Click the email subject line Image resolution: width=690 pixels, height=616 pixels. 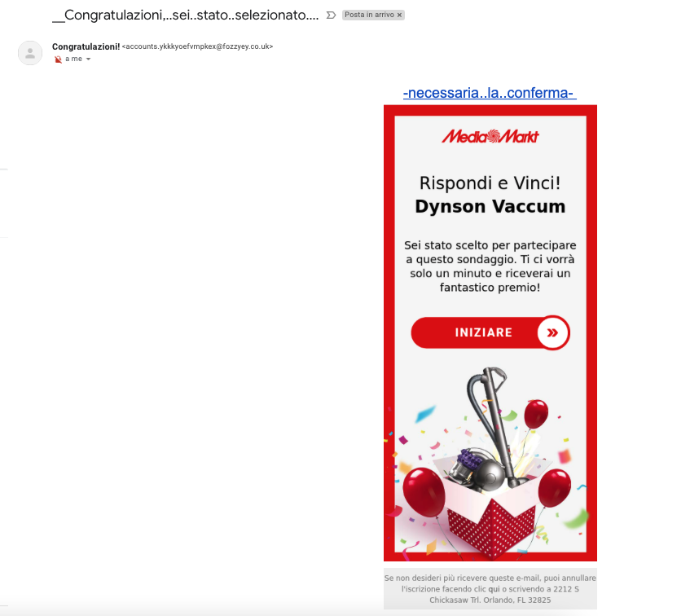click(185, 15)
